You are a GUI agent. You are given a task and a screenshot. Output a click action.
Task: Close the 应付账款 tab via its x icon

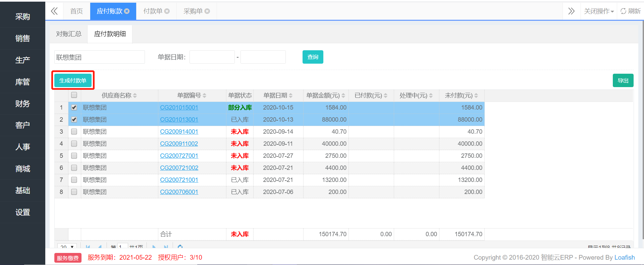pos(127,11)
